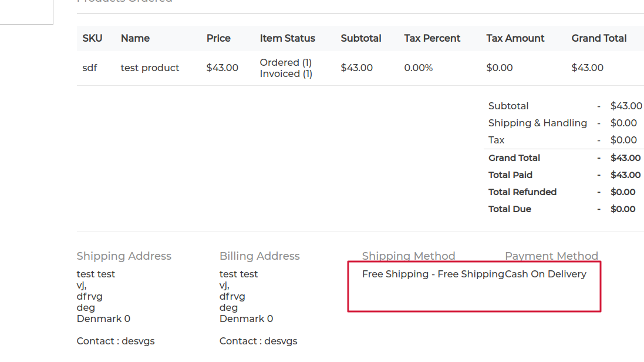Click the Grand Total column header

click(599, 38)
